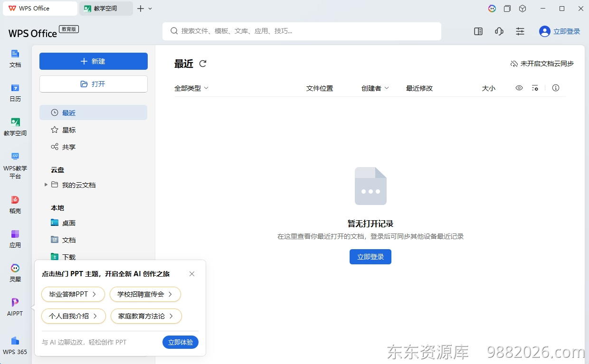Toggle the eye preview icon above the file list
589x364 pixels.
tap(519, 88)
